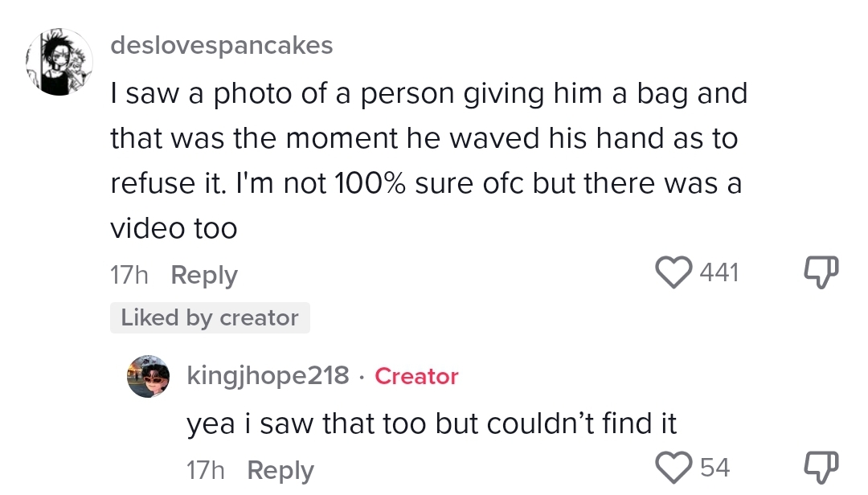This screenshot has height=495, width=868.
Task: Click the 17h timestamp on creator's reply
Action: tap(206, 470)
